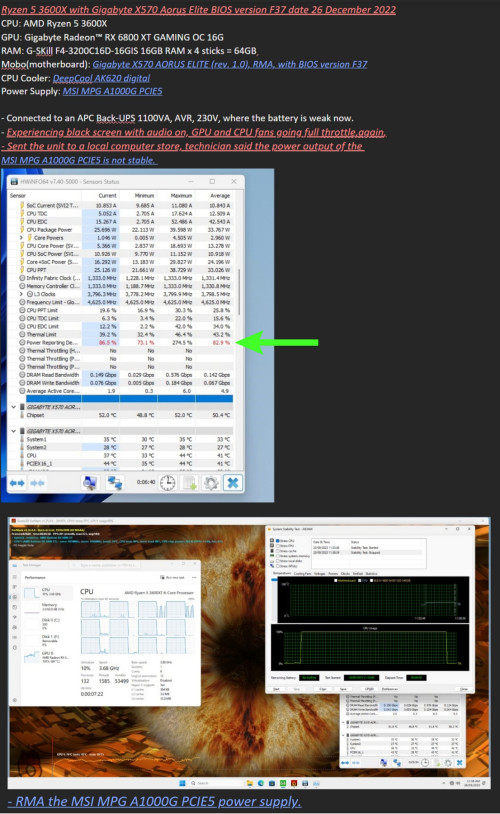Enable Stress GPU(s) checkbox
Image resolution: width=500 pixels, height=814 pixels.
coord(277,566)
